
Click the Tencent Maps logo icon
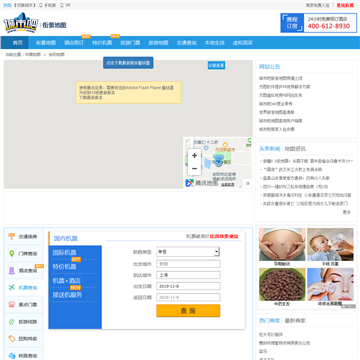pos(189,183)
